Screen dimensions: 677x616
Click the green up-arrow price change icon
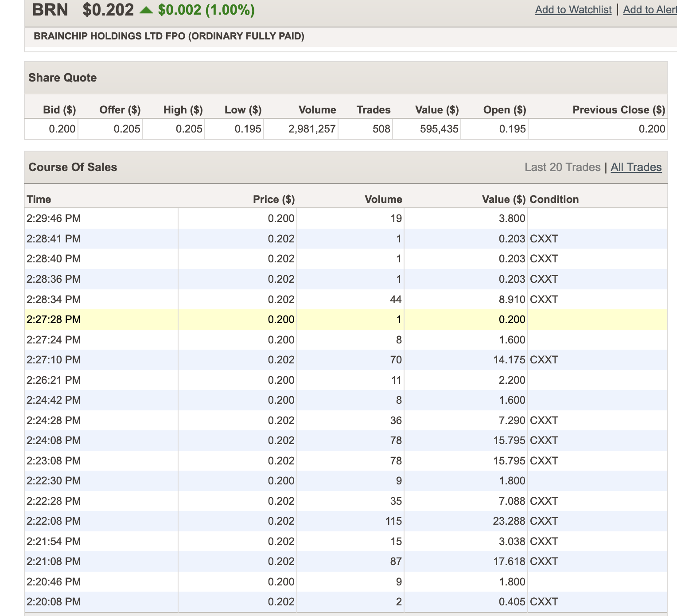coord(146,10)
